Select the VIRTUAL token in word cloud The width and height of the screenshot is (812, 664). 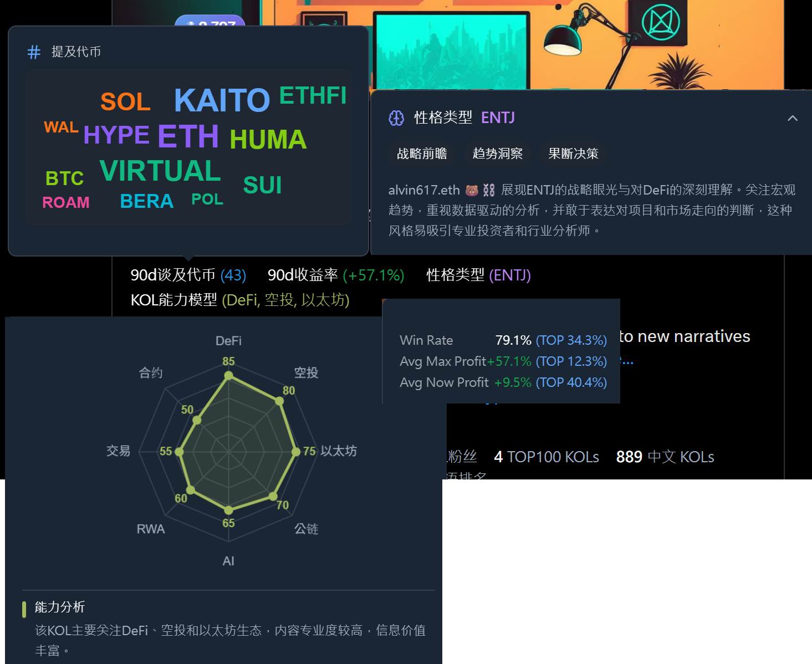coord(160,171)
